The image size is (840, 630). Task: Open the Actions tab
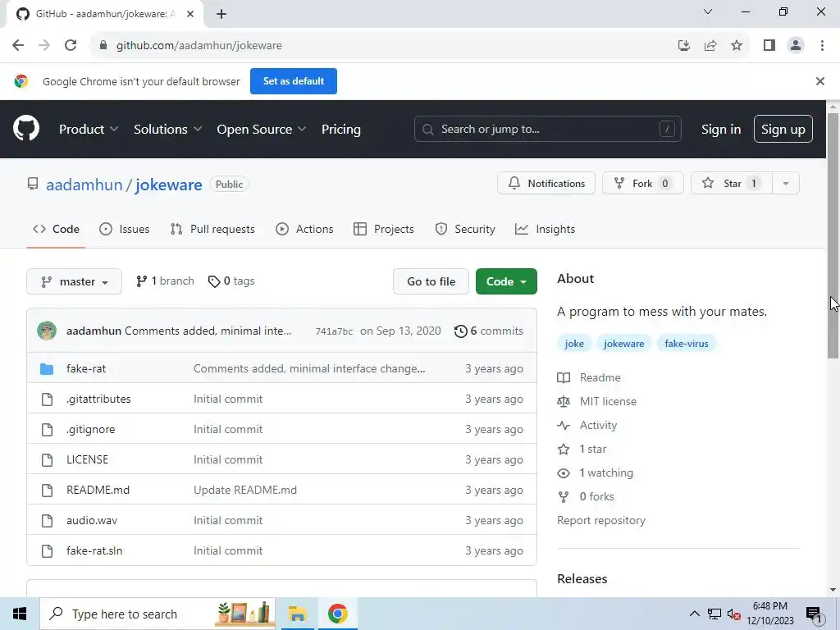click(304, 230)
